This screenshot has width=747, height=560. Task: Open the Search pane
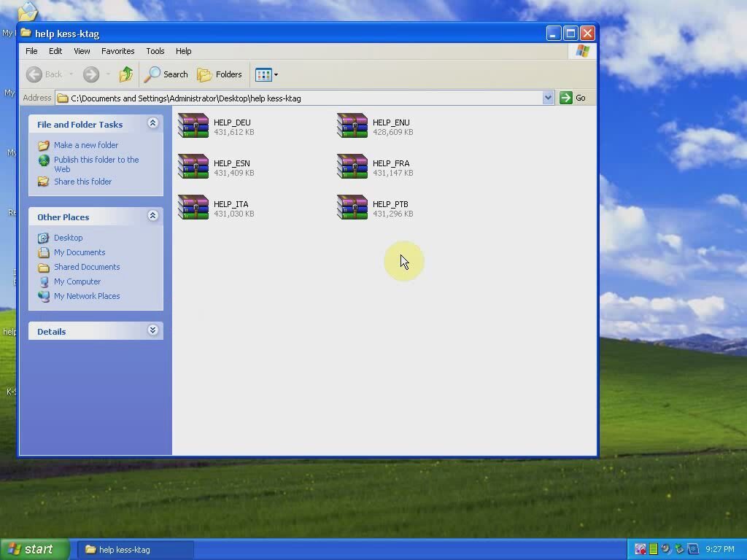166,74
